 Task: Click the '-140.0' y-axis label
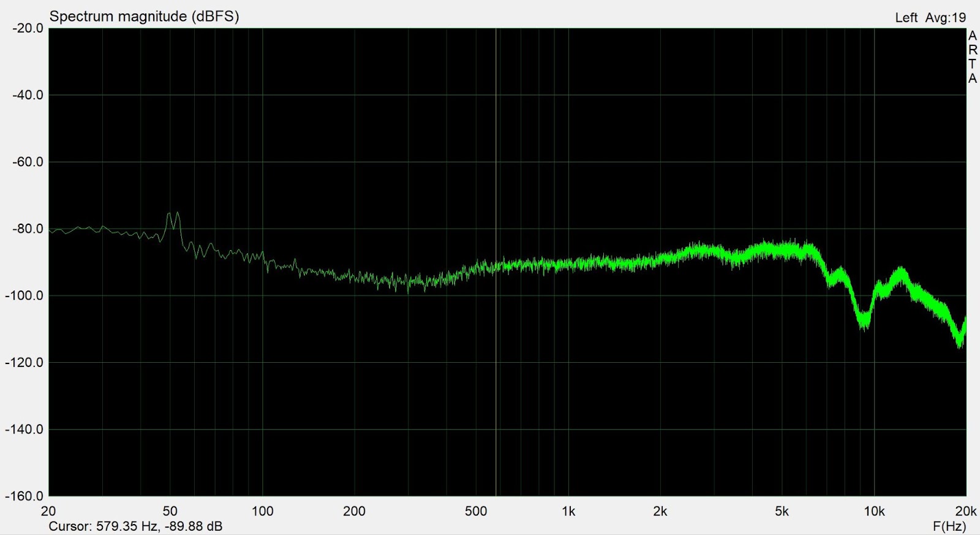(x=24, y=429)
